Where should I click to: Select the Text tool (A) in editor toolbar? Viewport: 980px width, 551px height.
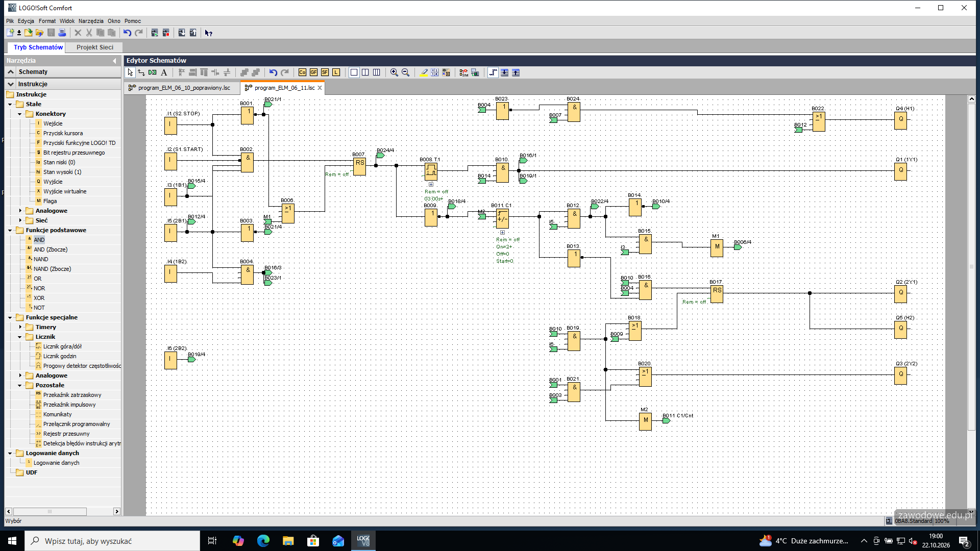pyautogui.click(x=164, y=72)
